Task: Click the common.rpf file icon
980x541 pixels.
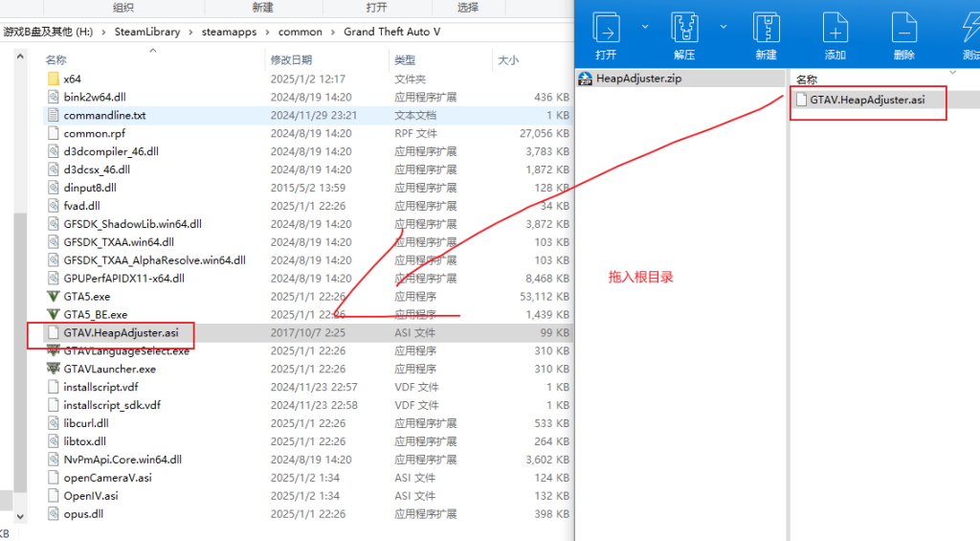Action: 54,133
